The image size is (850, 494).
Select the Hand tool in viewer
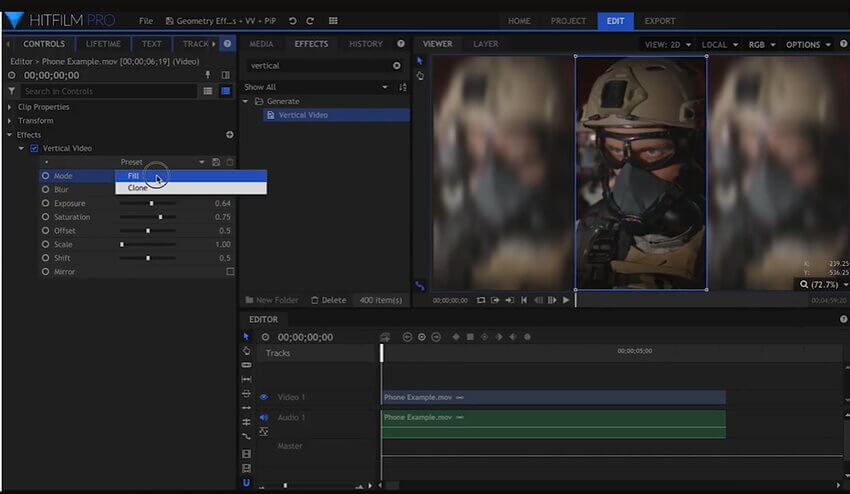coord(420,76)
